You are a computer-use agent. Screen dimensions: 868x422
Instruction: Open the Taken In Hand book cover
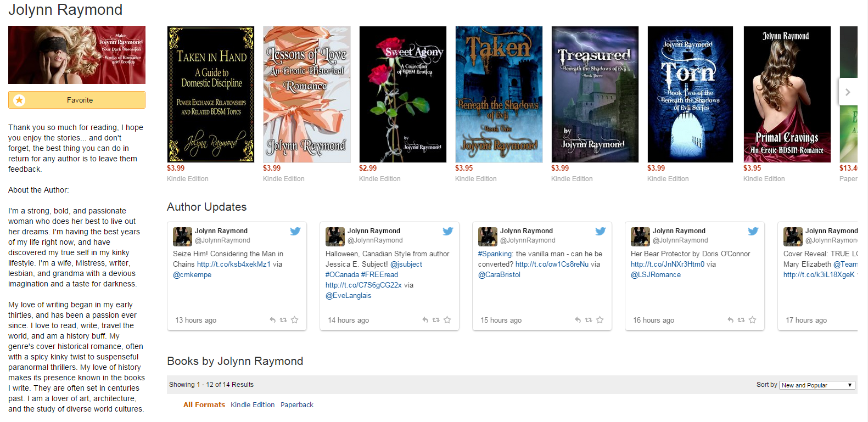click(211, 94)
